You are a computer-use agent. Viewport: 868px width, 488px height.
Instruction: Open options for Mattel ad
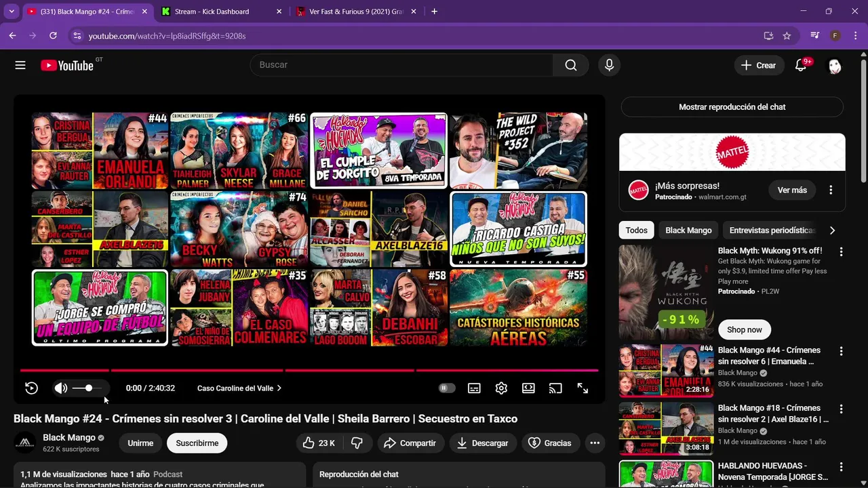[x=831, y=190]
